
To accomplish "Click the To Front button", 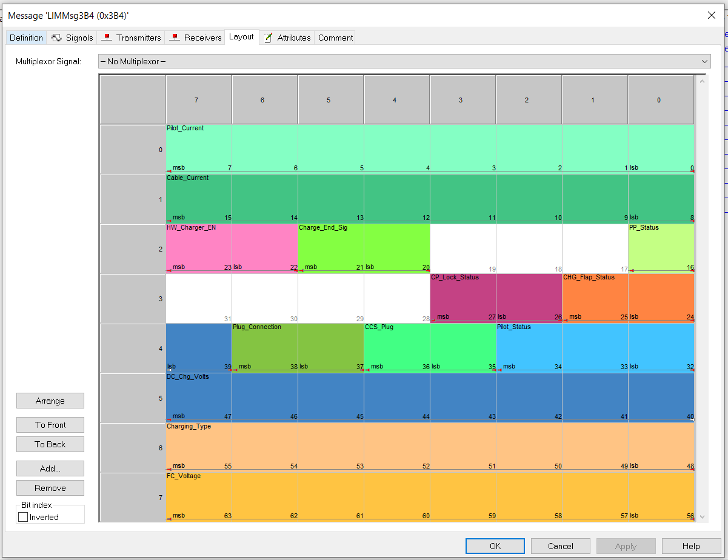I will pyautogui.click(x=50, y=425).
